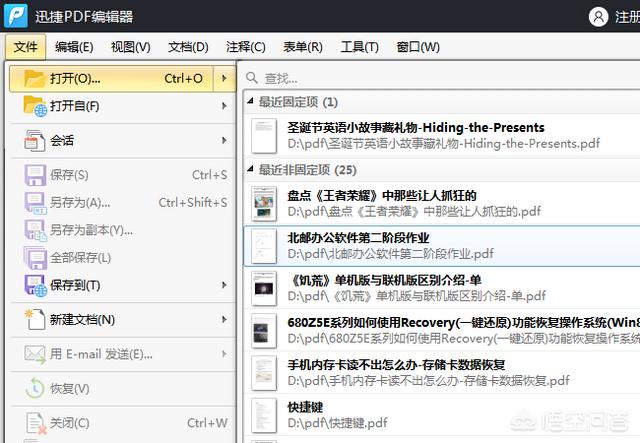Expand the 打开自(F) submenu arrow
This screenshot has height=443, width=640.
tap(224, 106)
